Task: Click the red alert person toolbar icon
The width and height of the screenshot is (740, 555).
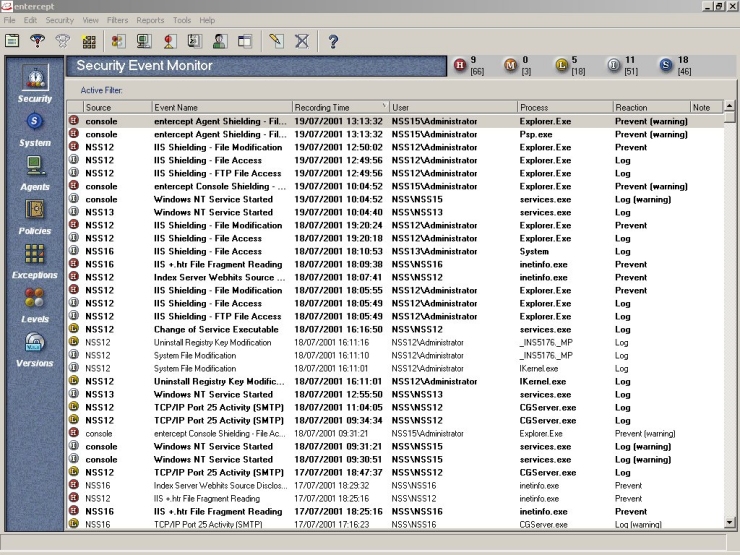Action: click(x=170, y=41)
